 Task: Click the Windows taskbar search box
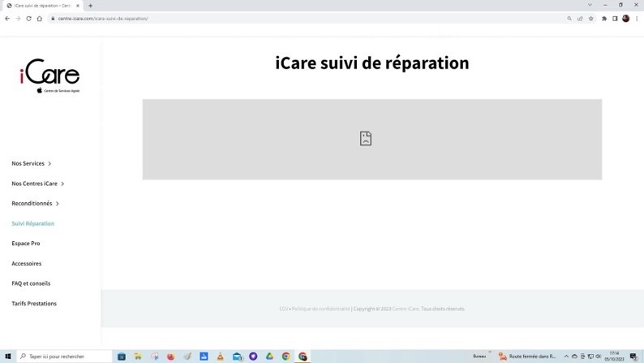pyautogui.click(x=65, y=357)
